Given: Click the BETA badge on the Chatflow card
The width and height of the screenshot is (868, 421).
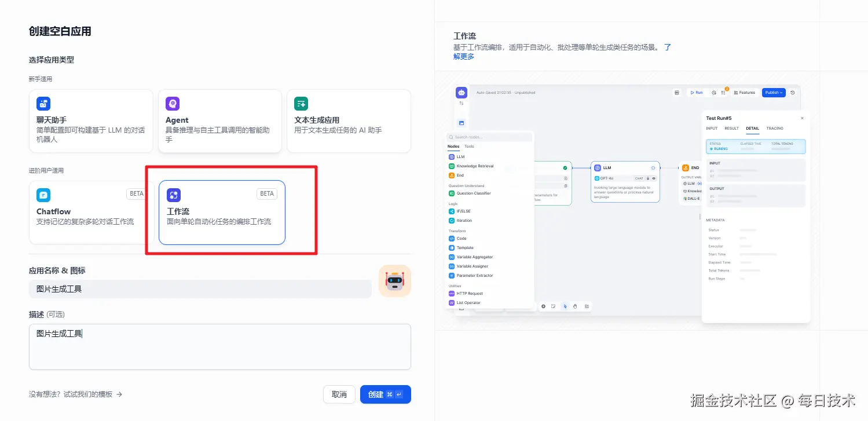Looking at the screenshot, I should tap(137, 193).
